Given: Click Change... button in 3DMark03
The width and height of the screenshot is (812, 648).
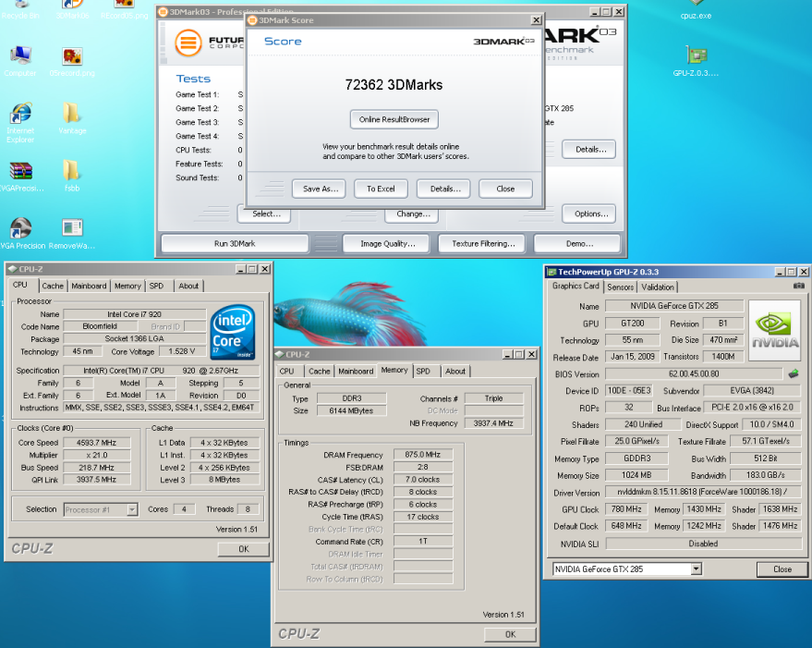Looking at the screenshot, I should tap(412, 214).
